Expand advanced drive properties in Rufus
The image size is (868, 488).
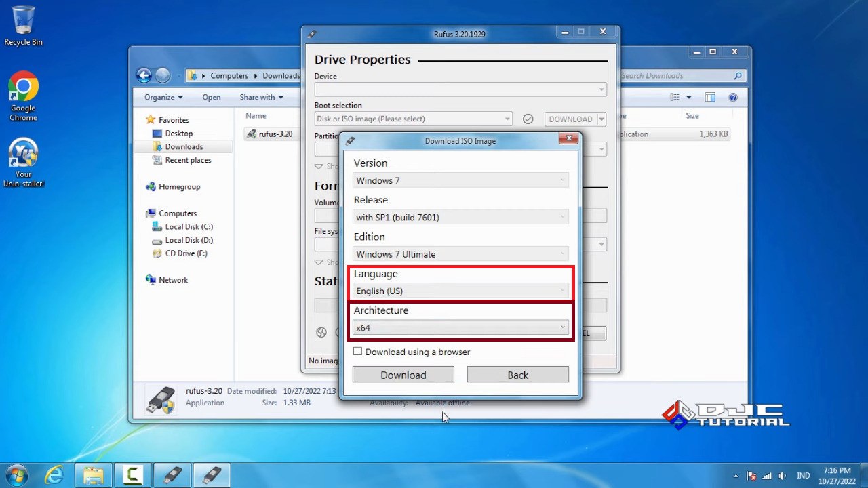pos(319,166)
